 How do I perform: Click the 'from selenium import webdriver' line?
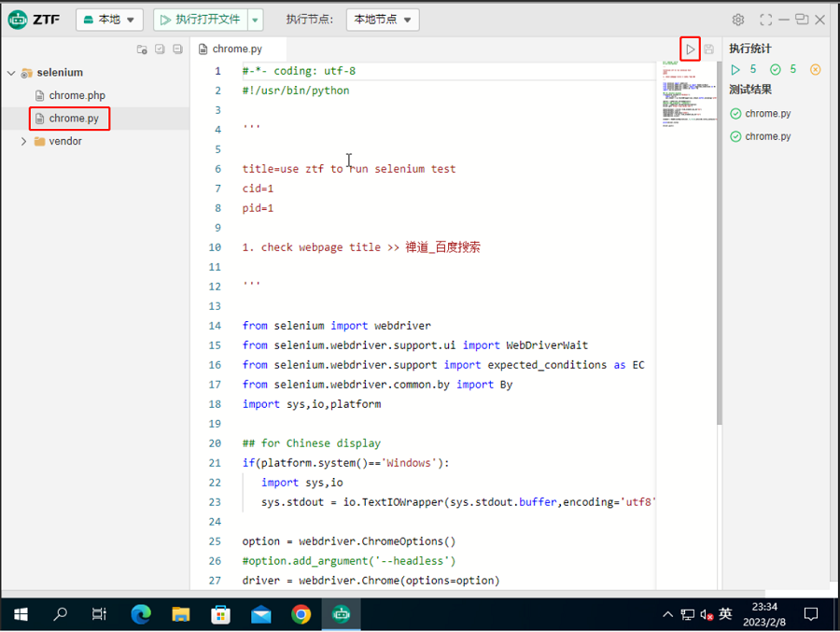pyautogui.click(x=336, y=326)
